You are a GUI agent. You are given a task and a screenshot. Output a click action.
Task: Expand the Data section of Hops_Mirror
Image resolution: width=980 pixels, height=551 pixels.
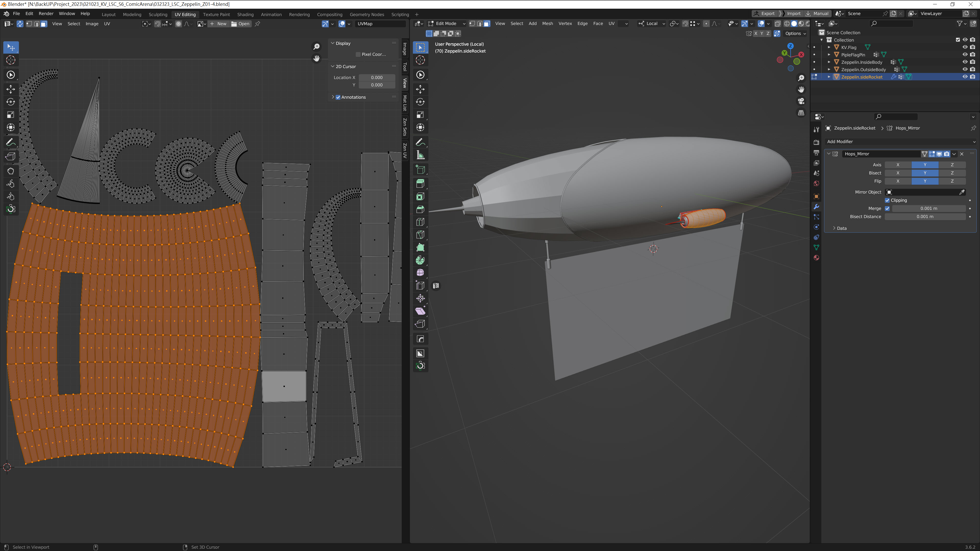(834, 228)
